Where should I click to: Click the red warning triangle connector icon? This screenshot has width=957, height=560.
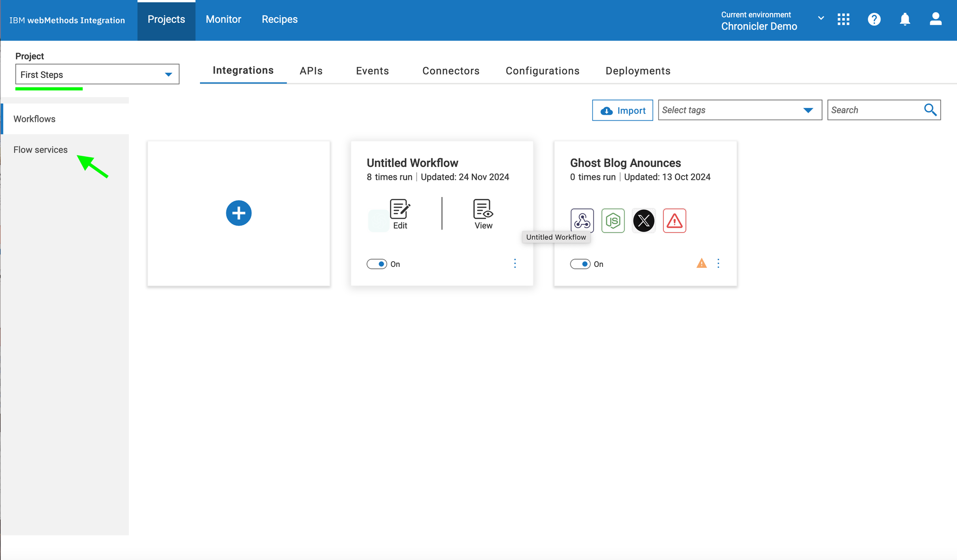(x=674, y=220)
